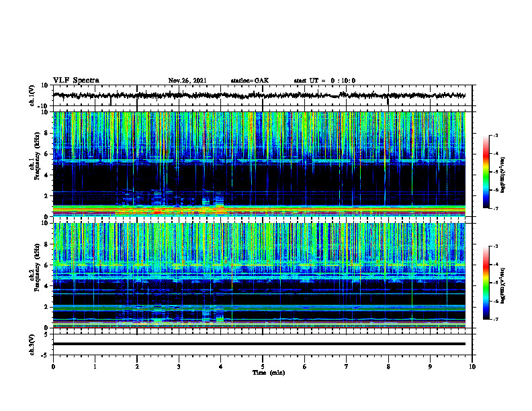Click the "Time (min)" axis label
The image size is (532, 411).
click(x=269, y=373)
